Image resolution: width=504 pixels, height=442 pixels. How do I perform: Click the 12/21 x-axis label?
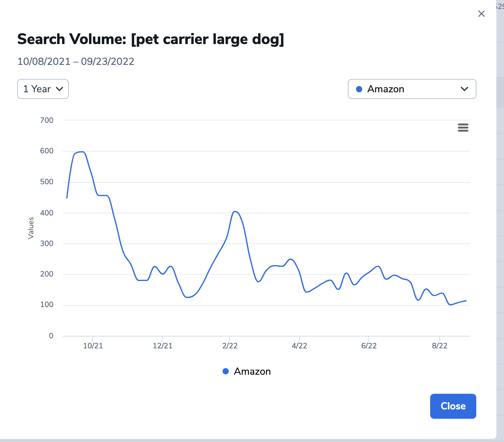point(163,346)
